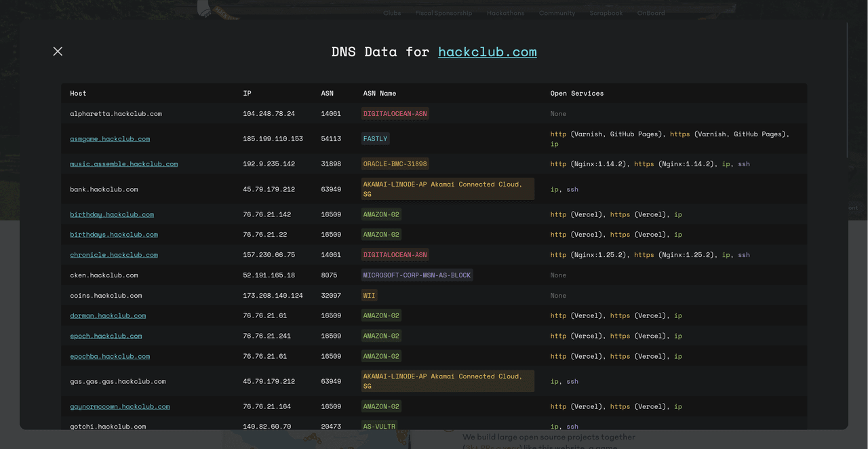This screenshot has height=449, width=868.
Task: Click the Open Services column header
Action: 576,94
